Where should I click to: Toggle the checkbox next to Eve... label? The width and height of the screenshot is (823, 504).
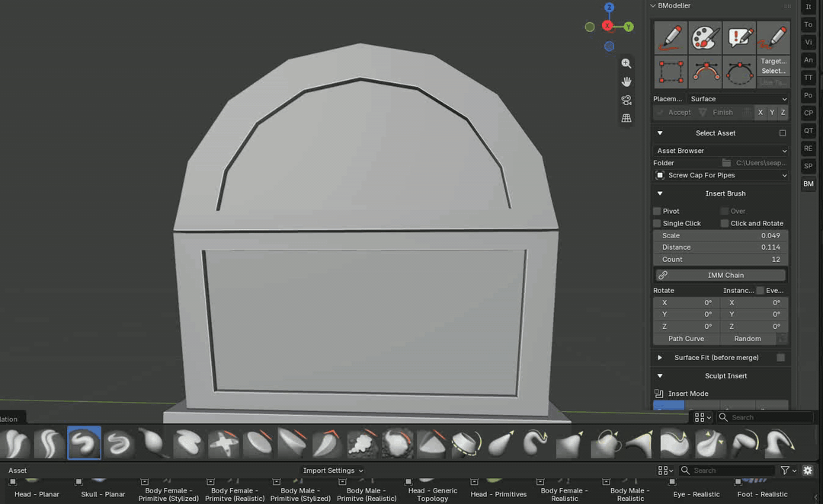pyautogui.click(x=760, y=291)
